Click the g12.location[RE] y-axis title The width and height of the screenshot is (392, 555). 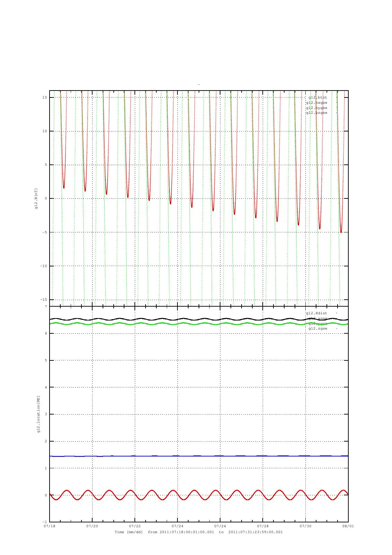tap(39, 414)
